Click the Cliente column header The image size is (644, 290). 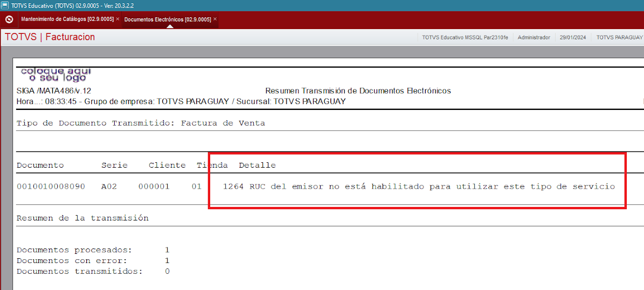coord(167,165)
